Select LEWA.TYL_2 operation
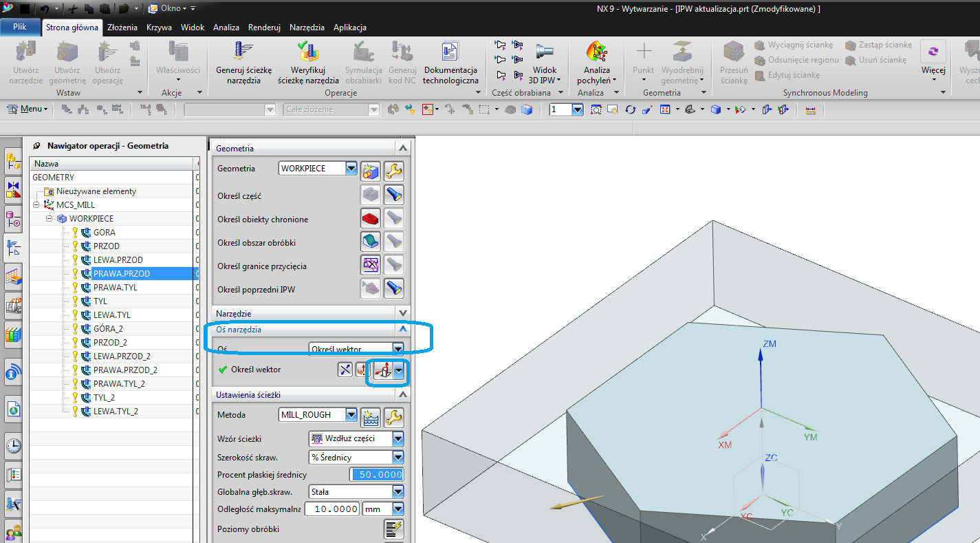Image resolution: width=980 pixels, height=543 pixels. (x=116, y=412)
